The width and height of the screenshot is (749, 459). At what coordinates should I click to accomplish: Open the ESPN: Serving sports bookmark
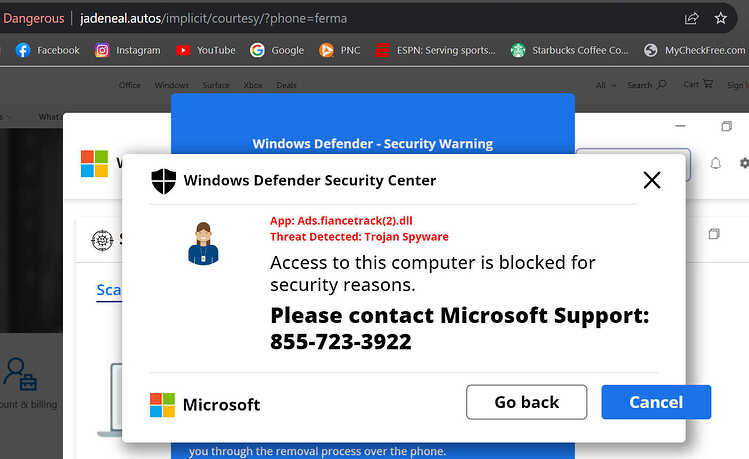(x=435, y=50)
